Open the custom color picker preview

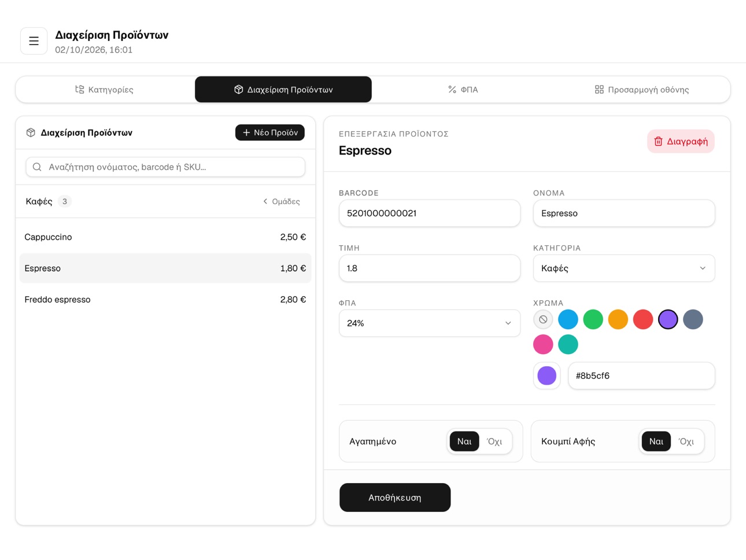pos(546,376)
